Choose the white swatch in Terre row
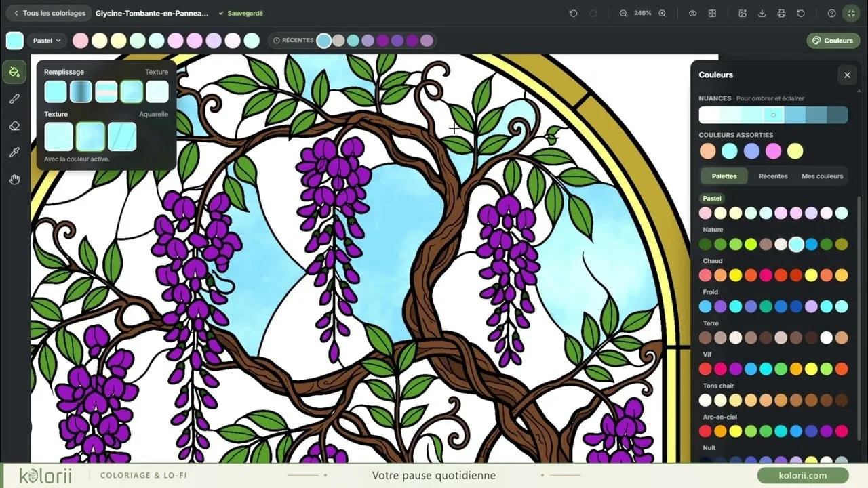 pos(826,338)
